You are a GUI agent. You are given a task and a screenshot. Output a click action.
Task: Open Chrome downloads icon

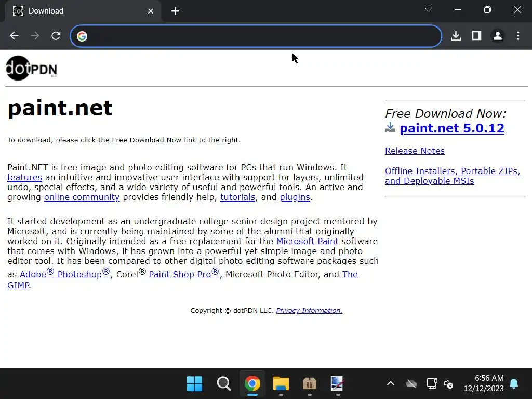pyautogui.click(x=456, y=36)
